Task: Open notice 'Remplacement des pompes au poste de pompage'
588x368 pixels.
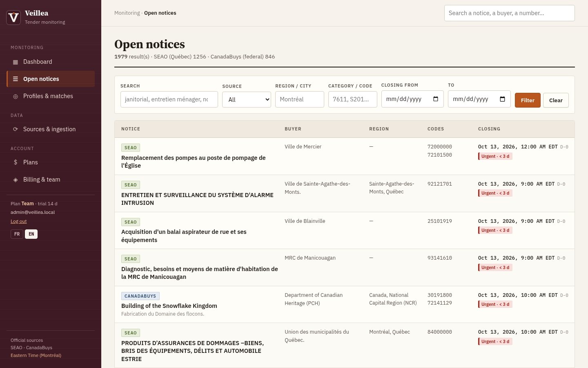Action: [x=194, y=162]
